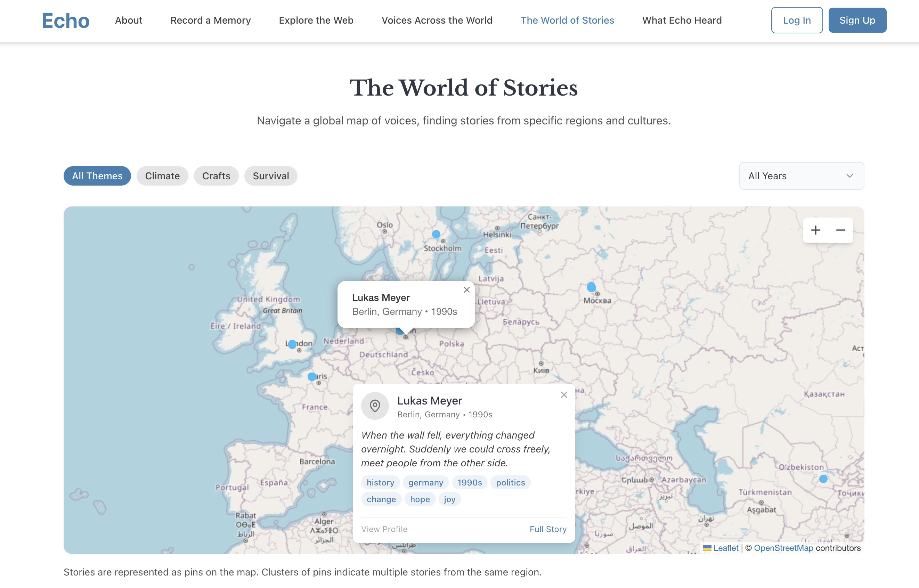Go to Voices Across the World

(x=437, y=20)
